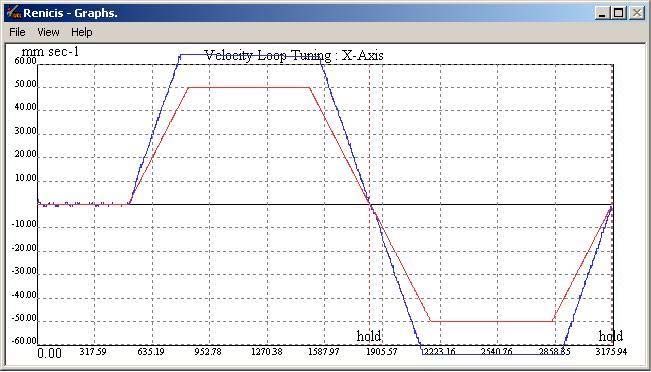Open the View menu

coord(48,32)
